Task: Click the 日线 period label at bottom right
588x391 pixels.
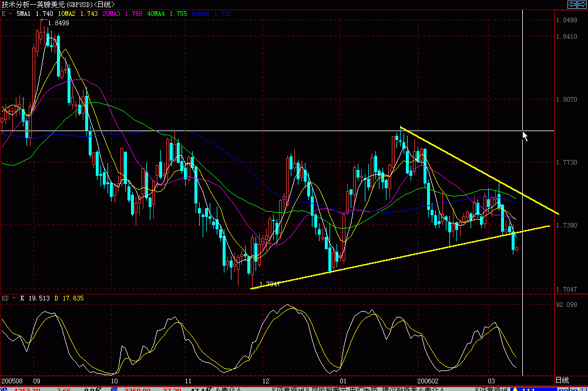Action: 562,380
